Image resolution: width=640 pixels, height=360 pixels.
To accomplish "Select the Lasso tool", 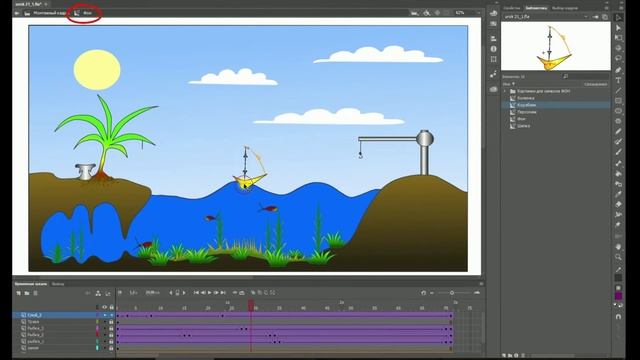I will (618, 58).
